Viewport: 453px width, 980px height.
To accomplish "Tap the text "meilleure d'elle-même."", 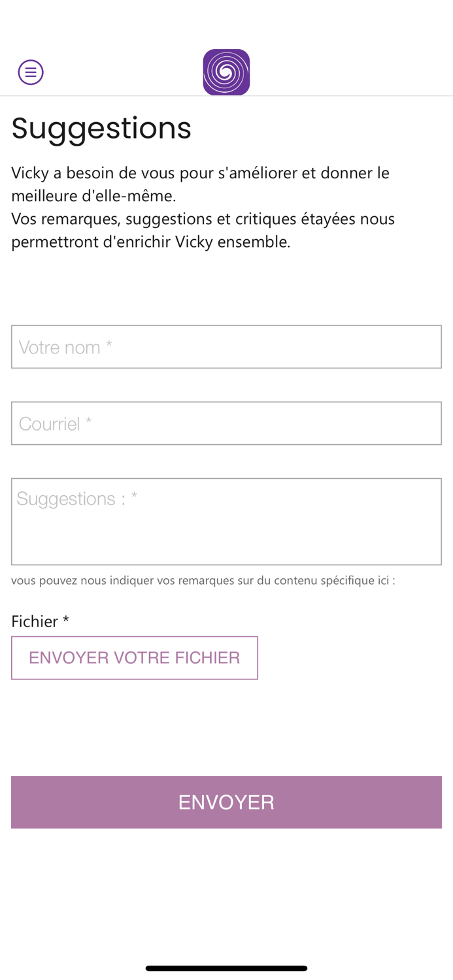I will coord(93,196).
